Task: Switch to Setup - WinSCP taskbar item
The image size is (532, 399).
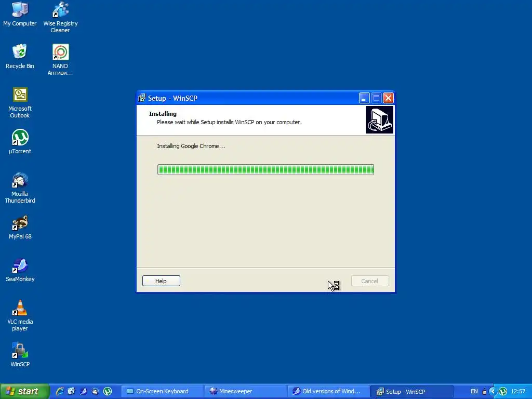Action: pyautogui.click(x=411, y=392)
